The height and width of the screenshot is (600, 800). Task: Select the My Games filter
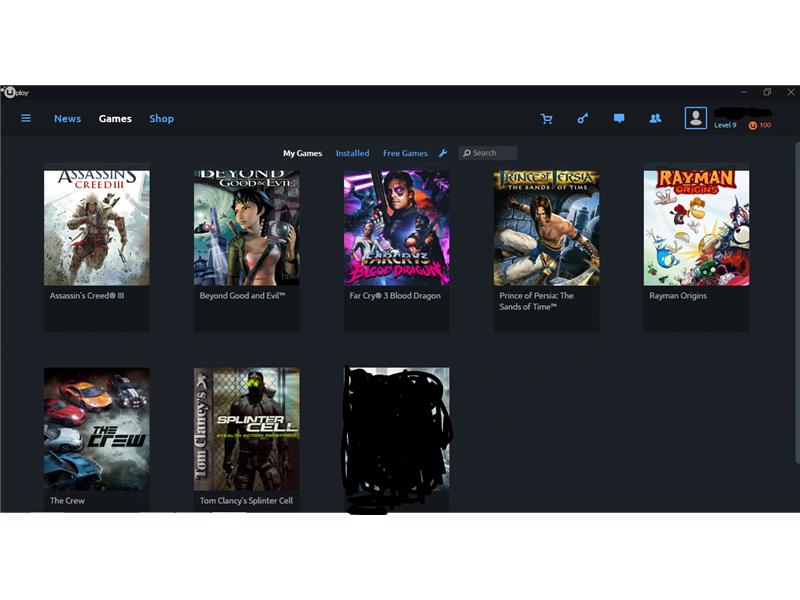(303, 153)
